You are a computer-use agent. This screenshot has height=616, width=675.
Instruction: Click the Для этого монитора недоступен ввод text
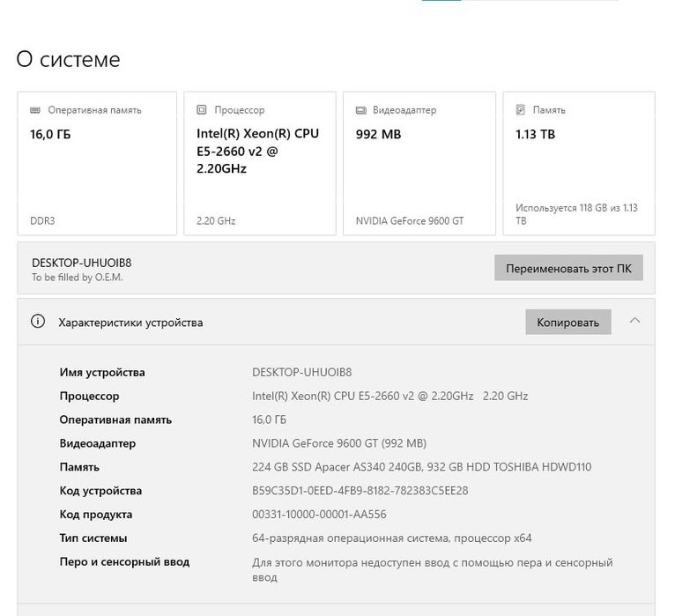(x=432, y=569)
